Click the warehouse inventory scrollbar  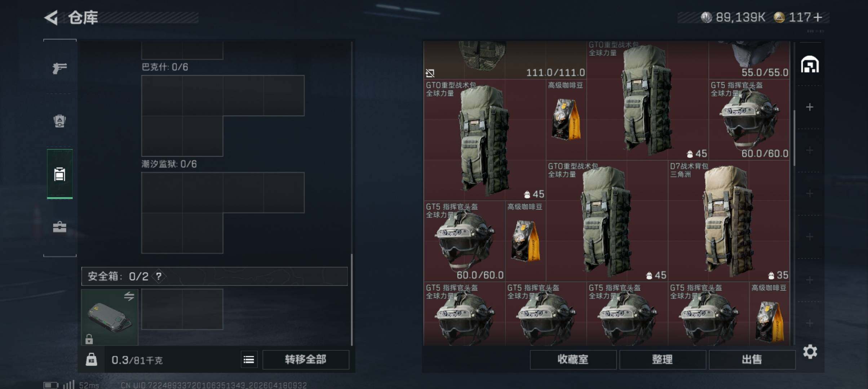click(794, 138)
